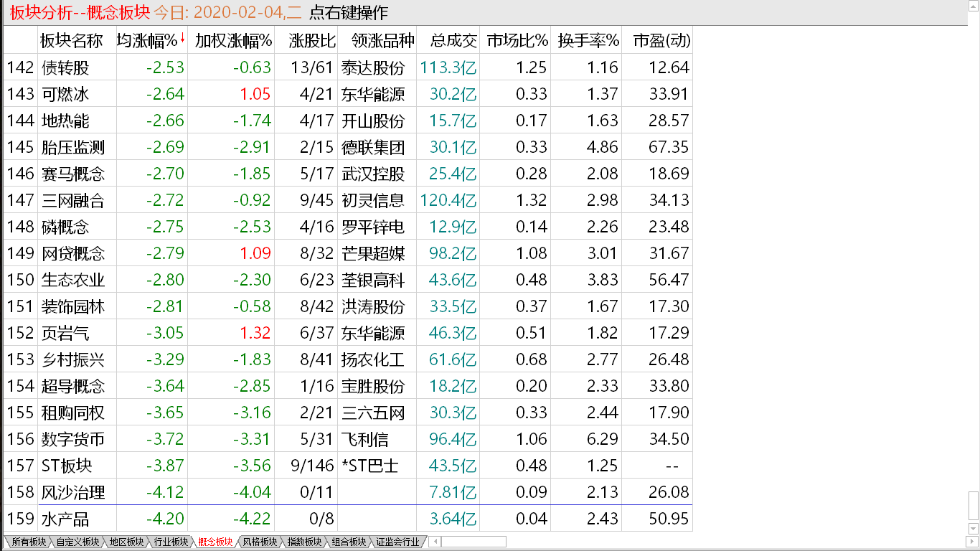Select the 风沙治理 sector row
The image size is (980, 551).
click(x=348, y=492)
